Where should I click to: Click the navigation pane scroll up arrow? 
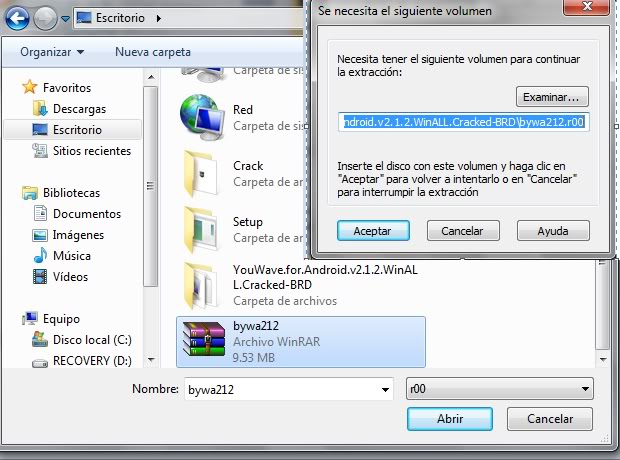151,77
